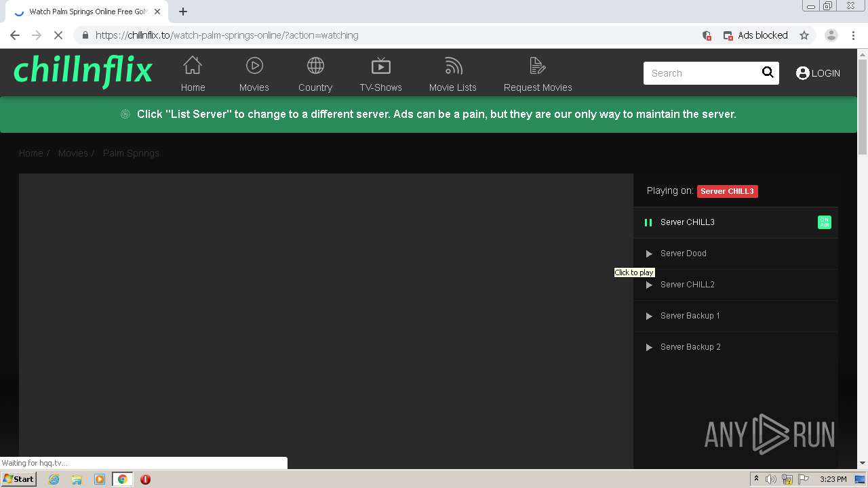The width and height of the screenshot is (868, 488).
Task: Click the Home breadcrumb link
Action: (31, 153)
